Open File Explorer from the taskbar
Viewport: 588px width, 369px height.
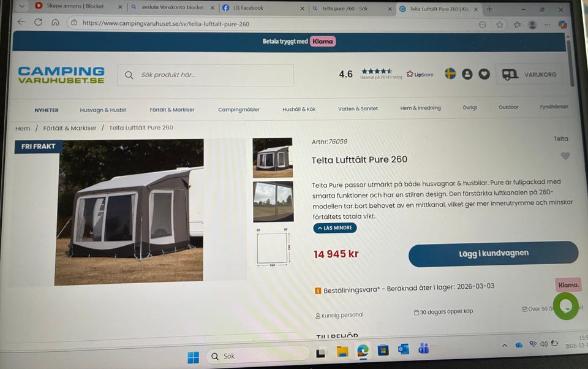click(342, 351)
